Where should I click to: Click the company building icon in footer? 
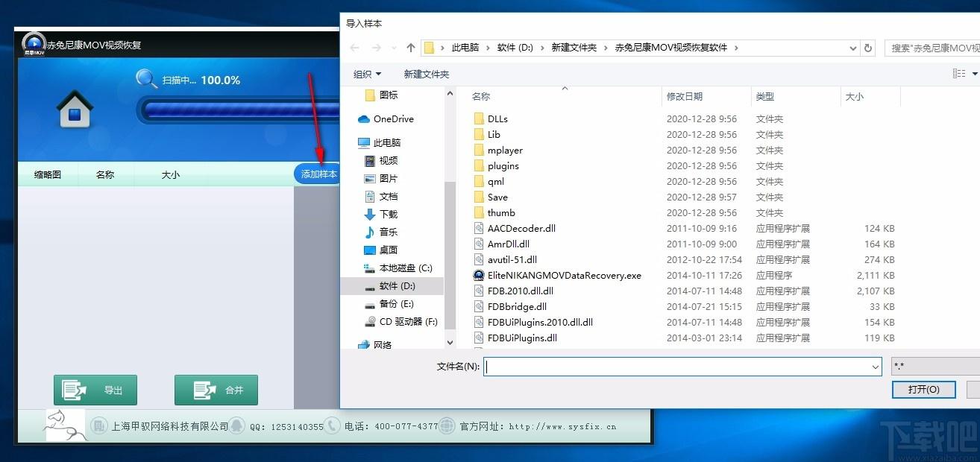tap(99, 426)
